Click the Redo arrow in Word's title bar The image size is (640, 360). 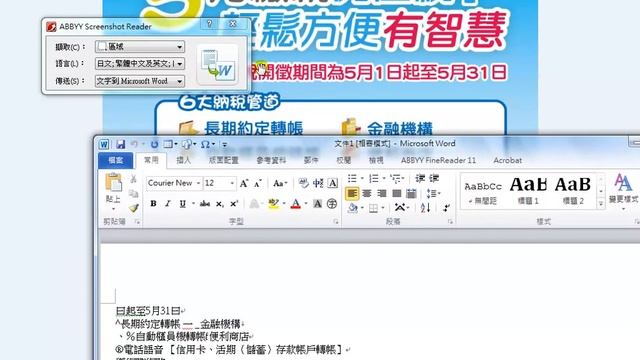(x=154, y=144)
